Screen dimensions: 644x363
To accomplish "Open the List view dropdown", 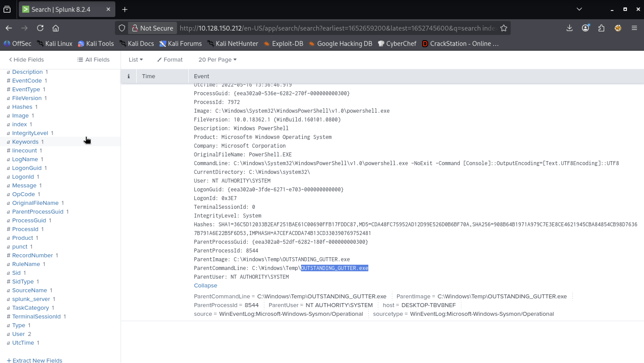I will click(136, 59).
